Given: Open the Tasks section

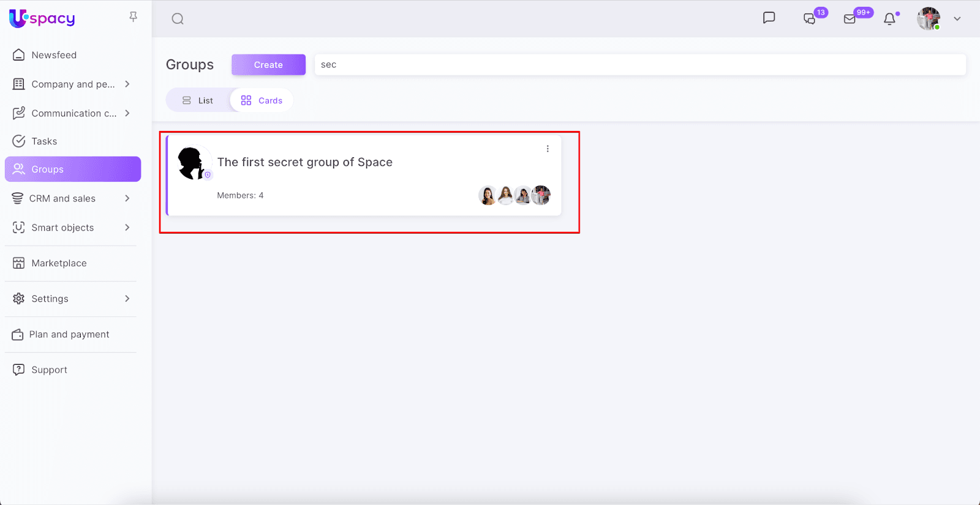Looking at the screenshot, I should [x=44, y=141].
